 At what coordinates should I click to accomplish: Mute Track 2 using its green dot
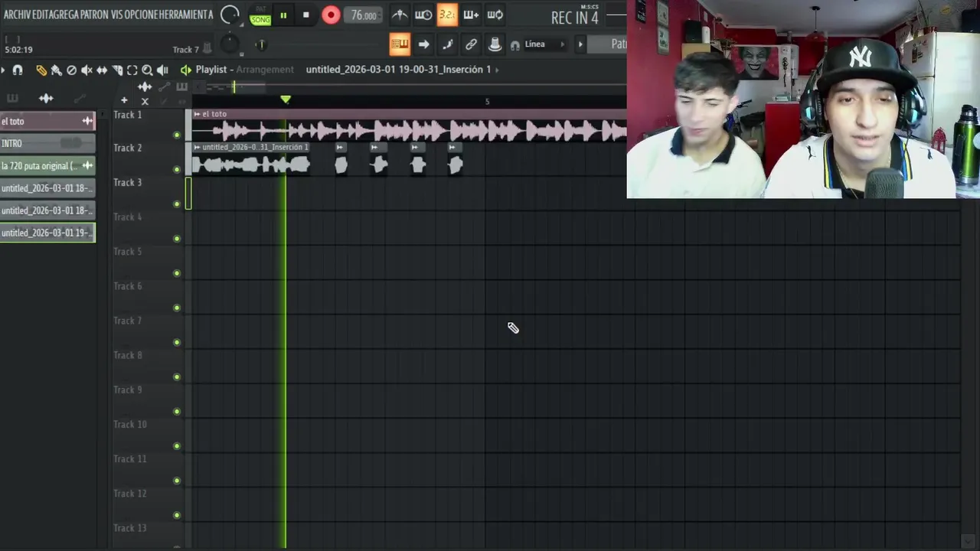click(177, 170)
